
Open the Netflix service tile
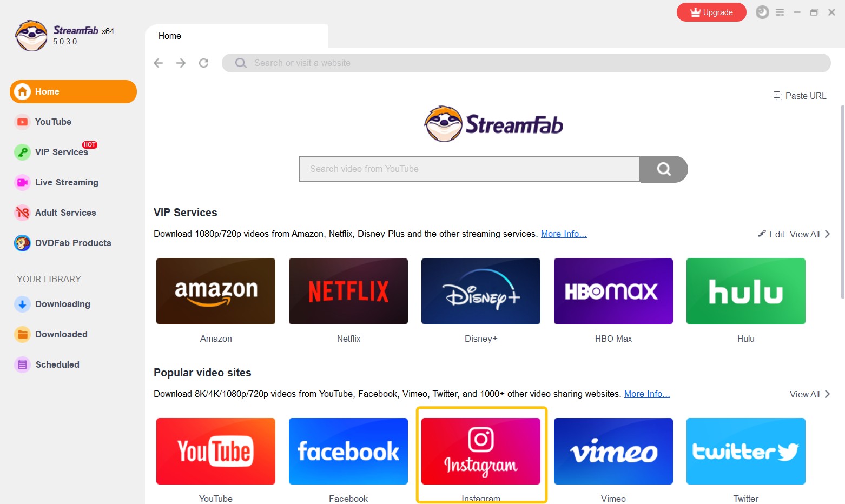[x=348, y=291]
